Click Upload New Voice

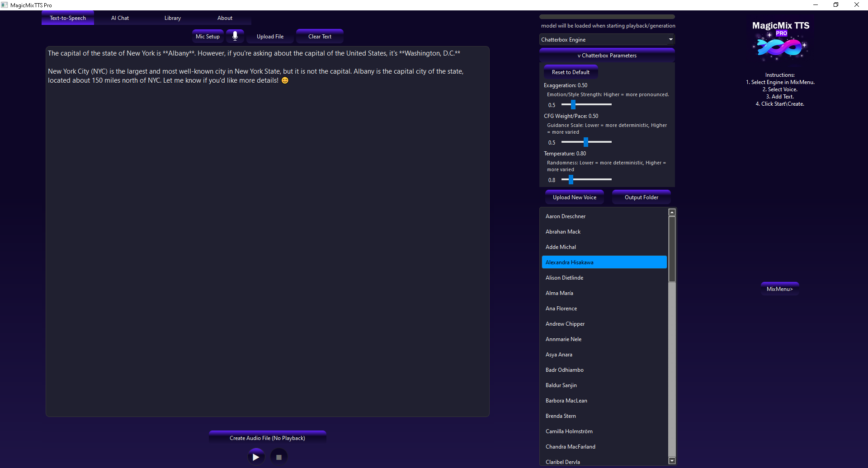[575, 197]
